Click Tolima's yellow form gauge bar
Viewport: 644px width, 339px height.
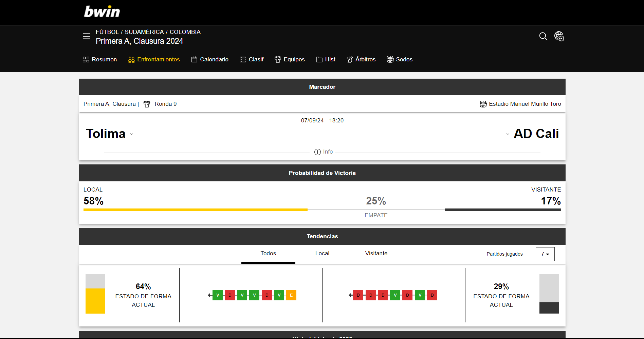[x=95, y=301]
